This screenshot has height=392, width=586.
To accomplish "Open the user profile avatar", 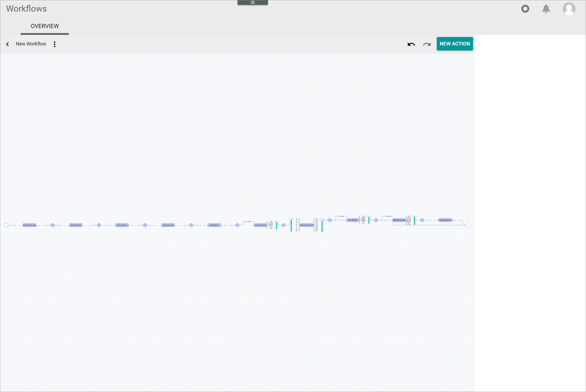I will [569, 9].
